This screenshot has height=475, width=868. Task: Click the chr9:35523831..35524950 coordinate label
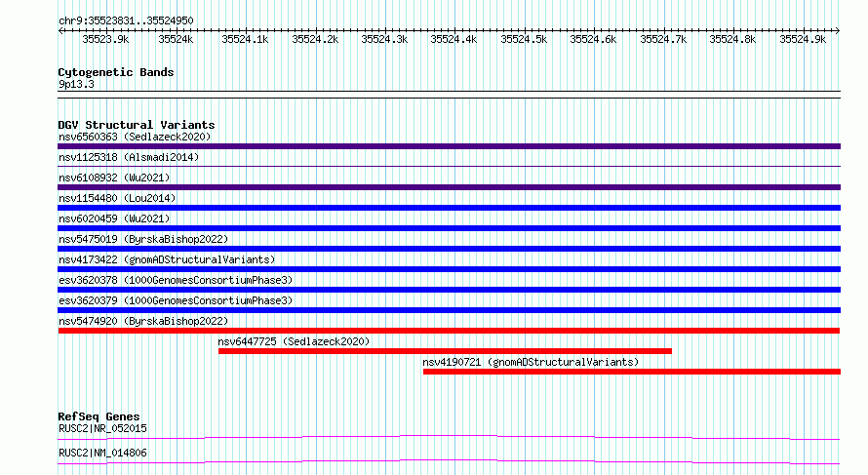click(126, 20)
